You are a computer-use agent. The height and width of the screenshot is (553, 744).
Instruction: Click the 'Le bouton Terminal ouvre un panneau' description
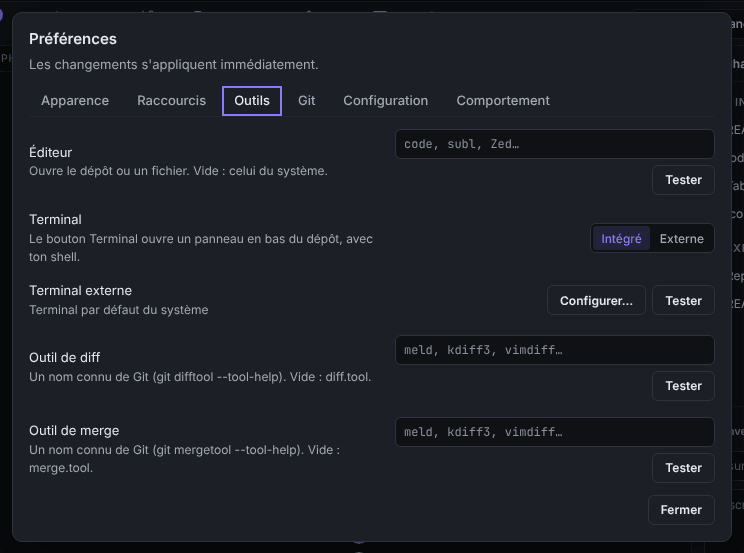pos(201,248)
